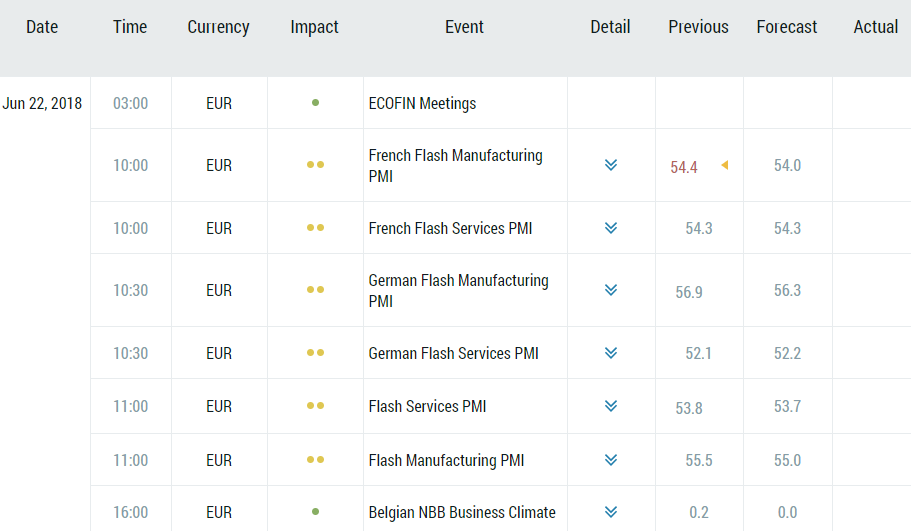This screenshot has height=531, width=911.
Task: Click Belgian NBB Business Climate impact dot
Action: (x=315, y=512)
